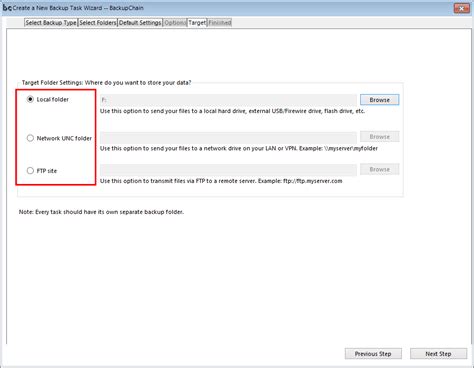The height and width of the screenshot is (368, 474).
Task: Continue with the Next Step button
Action: pyautogui.click(x=438, y=354)
